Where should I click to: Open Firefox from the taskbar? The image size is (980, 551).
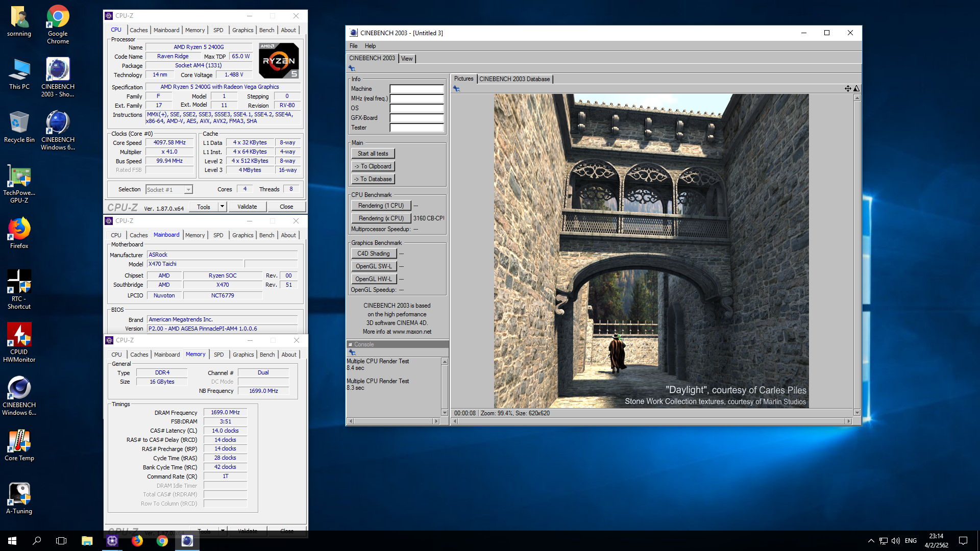[x=137, y=541]
